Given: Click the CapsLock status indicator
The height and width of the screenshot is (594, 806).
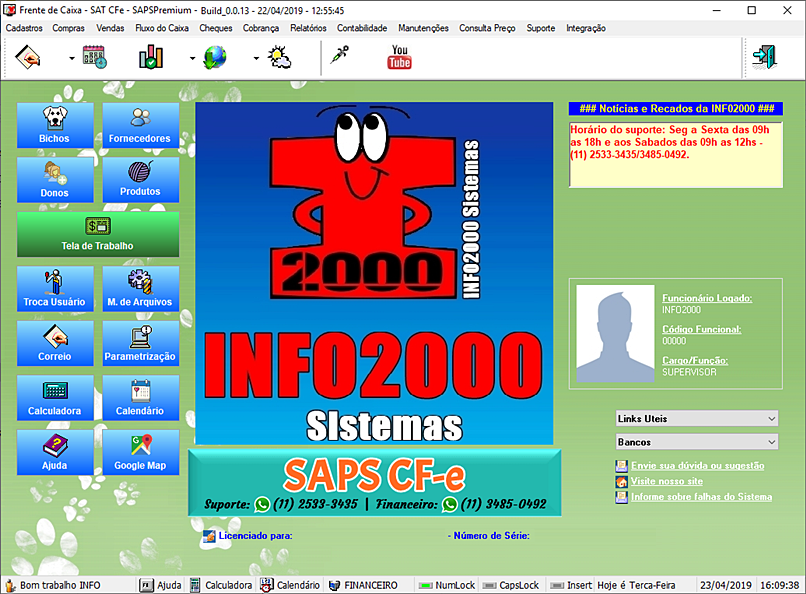Looking at the screenshot, I should coord(511,585).
